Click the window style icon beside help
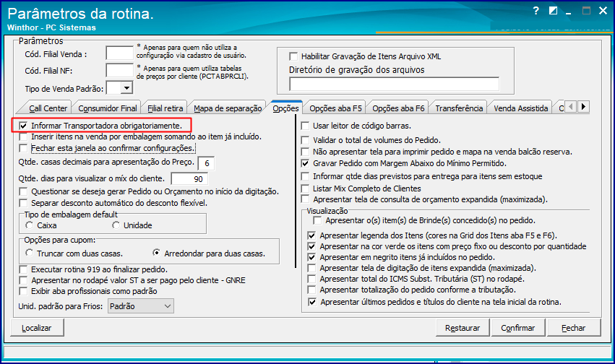 tap(553, 11)
